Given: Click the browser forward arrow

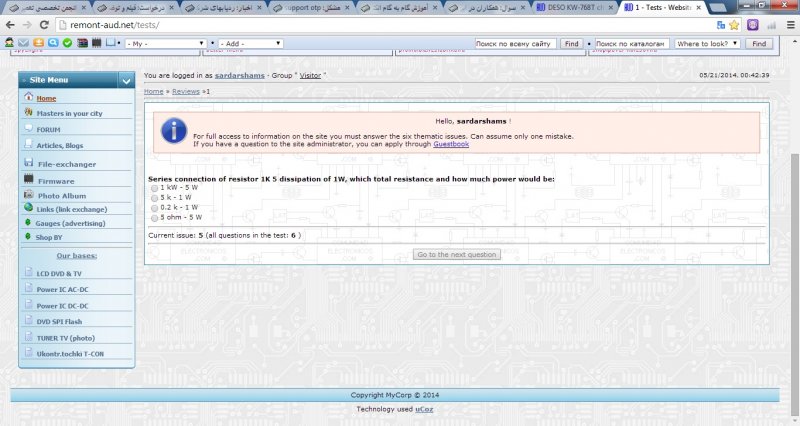Looking at the screenshot, I should click(27, 24).
